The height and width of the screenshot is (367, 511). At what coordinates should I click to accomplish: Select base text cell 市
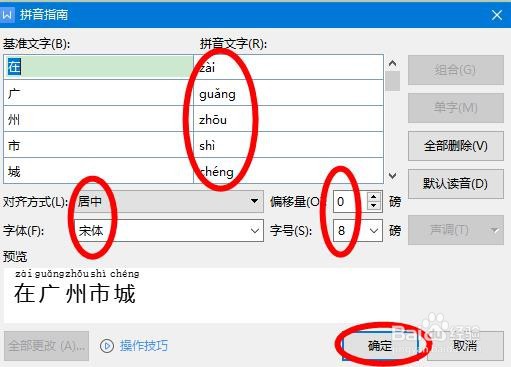(x=98, y=145)
